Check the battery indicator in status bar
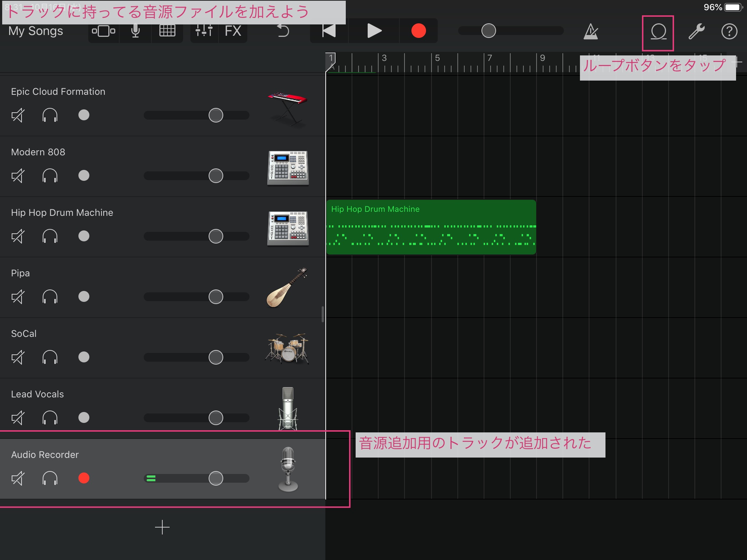The width and height of the screenshot is (747, 560). coord(734,7)
